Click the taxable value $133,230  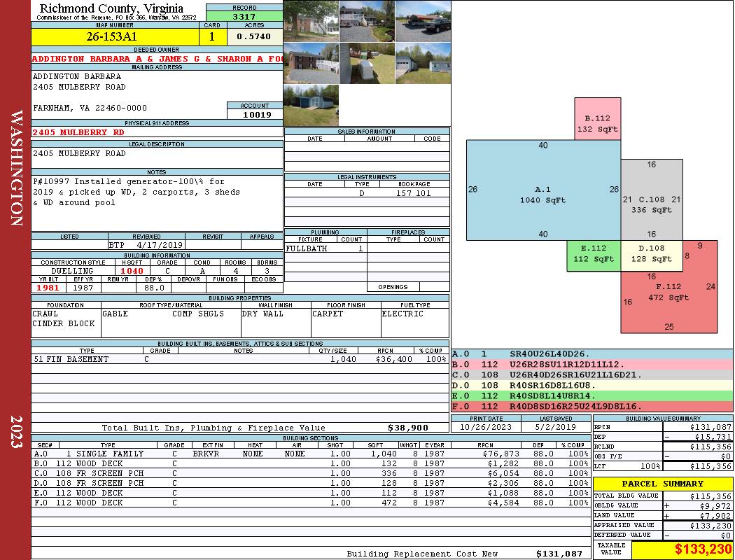coord(703,549)
